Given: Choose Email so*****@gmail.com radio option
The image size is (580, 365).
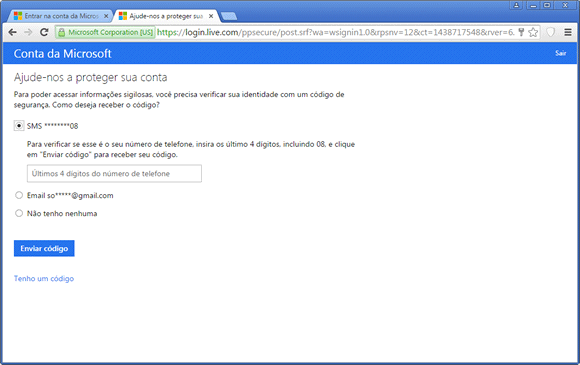Looking at the screenshot, I should 19,195.
